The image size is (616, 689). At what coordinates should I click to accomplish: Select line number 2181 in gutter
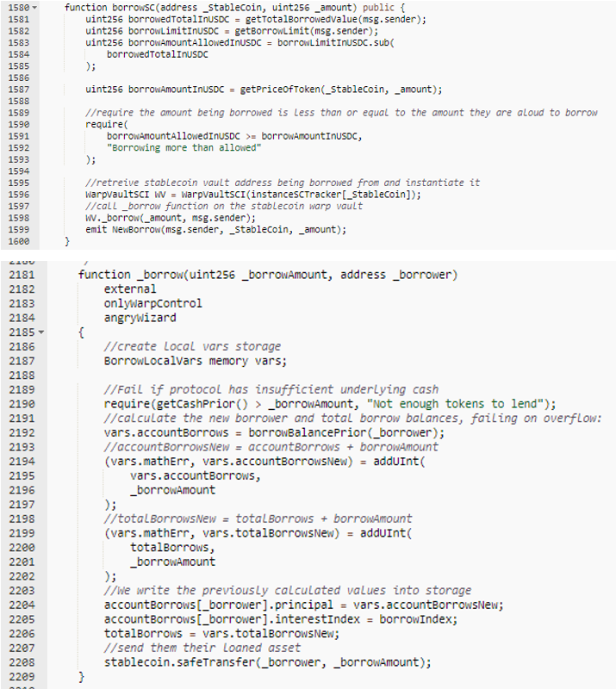[22, 275]
